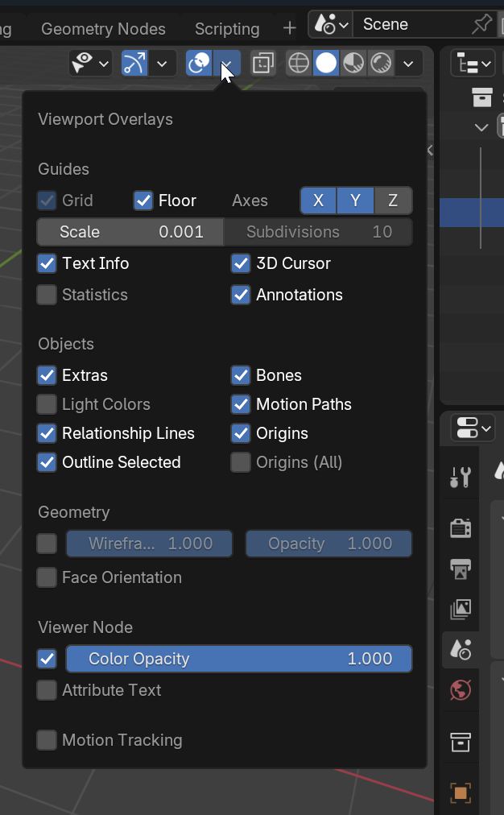Viewport: 504px width, 815px height.
Task: Open the outliner editor type dropdown
Action: [473, 64]
